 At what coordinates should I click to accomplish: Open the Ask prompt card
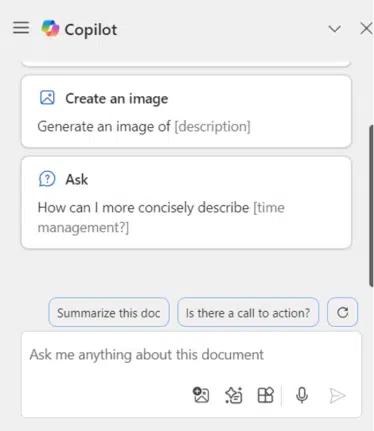(x=186, y=203)
